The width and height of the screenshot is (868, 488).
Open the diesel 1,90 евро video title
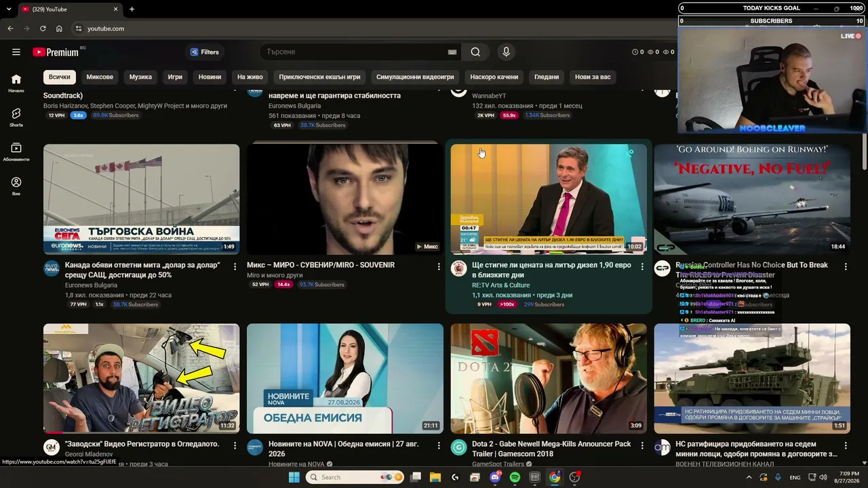(551, 270)
